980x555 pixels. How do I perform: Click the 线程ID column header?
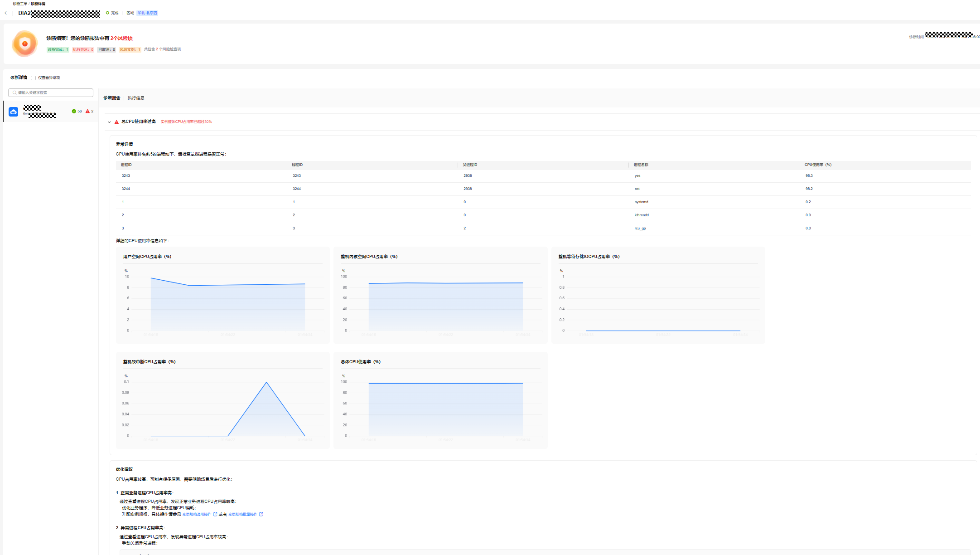coord(297,165)
